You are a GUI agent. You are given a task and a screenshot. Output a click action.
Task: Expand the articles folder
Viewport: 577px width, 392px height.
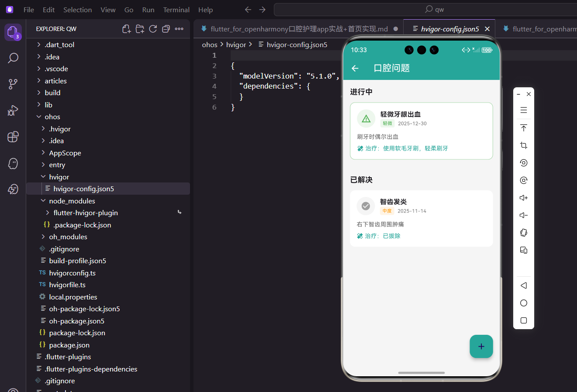108,81
